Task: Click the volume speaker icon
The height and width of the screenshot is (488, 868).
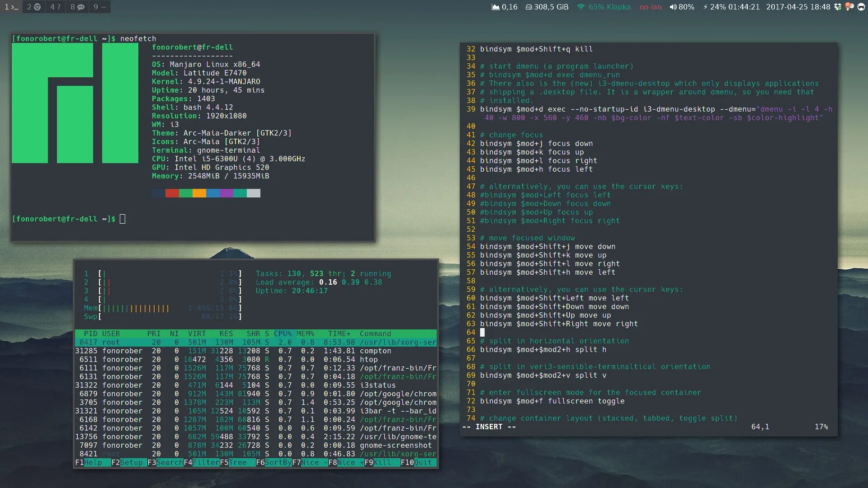Action: (673, 7)
